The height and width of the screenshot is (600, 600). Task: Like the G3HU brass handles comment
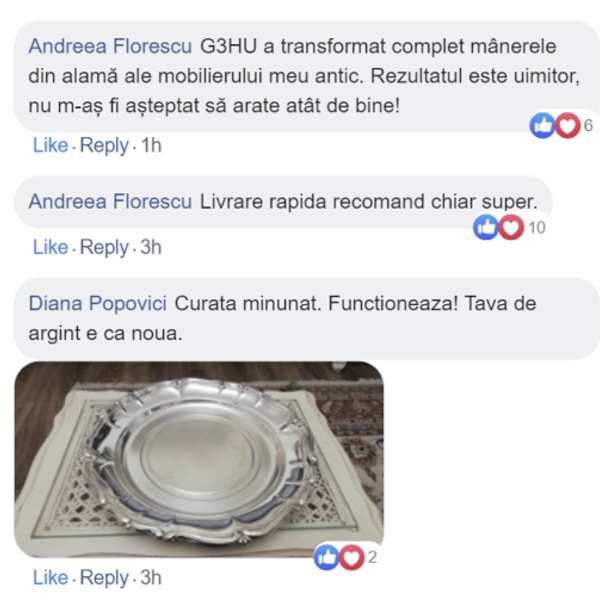[51, 145]
